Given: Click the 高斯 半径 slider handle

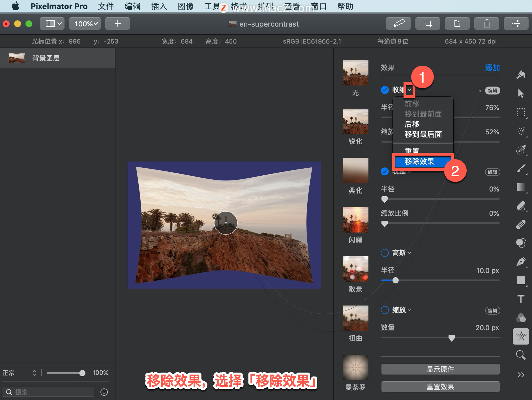Looking at the screenshot, I should click(396, 280).
